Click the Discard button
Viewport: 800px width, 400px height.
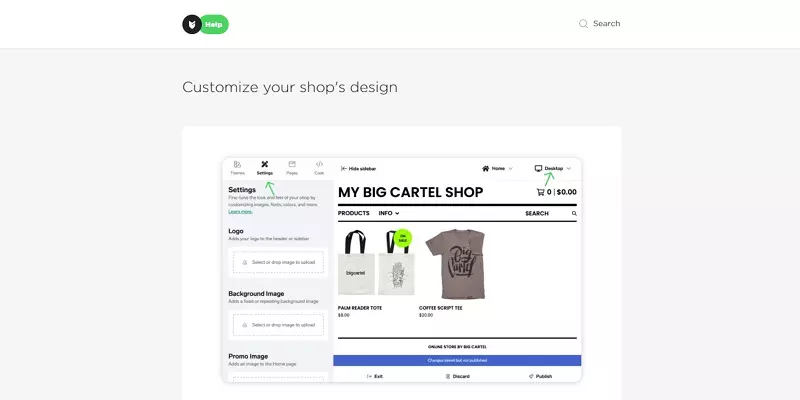pyautogui.click(x=458, y=376)
